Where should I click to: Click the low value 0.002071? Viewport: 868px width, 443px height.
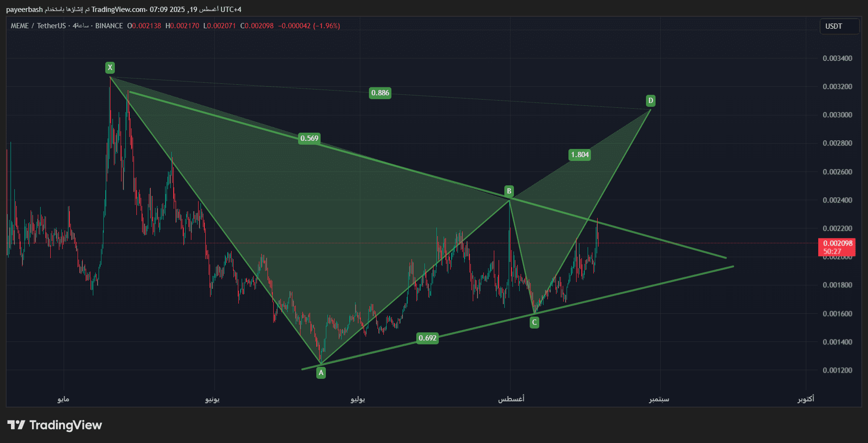pos(222,26)
